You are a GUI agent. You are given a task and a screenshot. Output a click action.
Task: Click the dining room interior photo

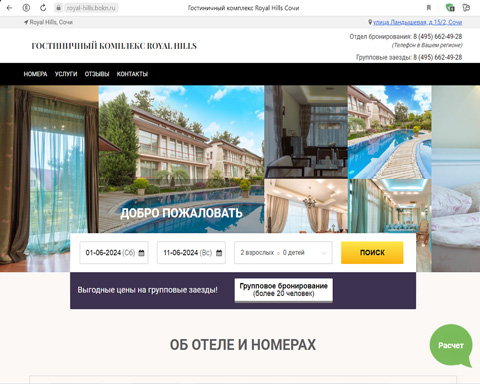tap(306, 132)
